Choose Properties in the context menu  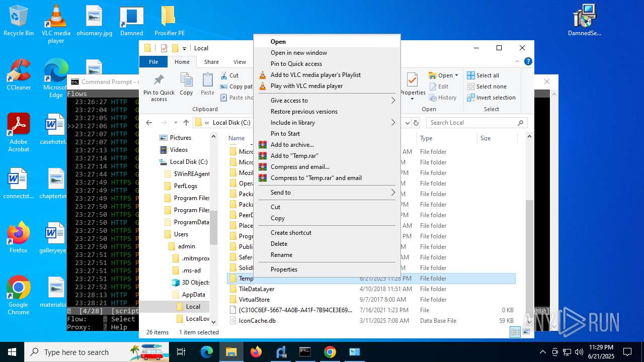tap(327, 269)
